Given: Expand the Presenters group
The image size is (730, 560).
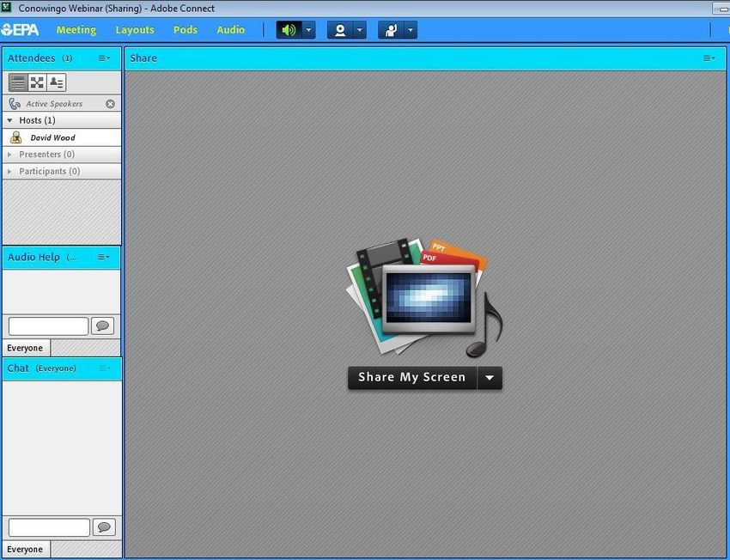Looking at the screenshot, I should coord(9,154).
